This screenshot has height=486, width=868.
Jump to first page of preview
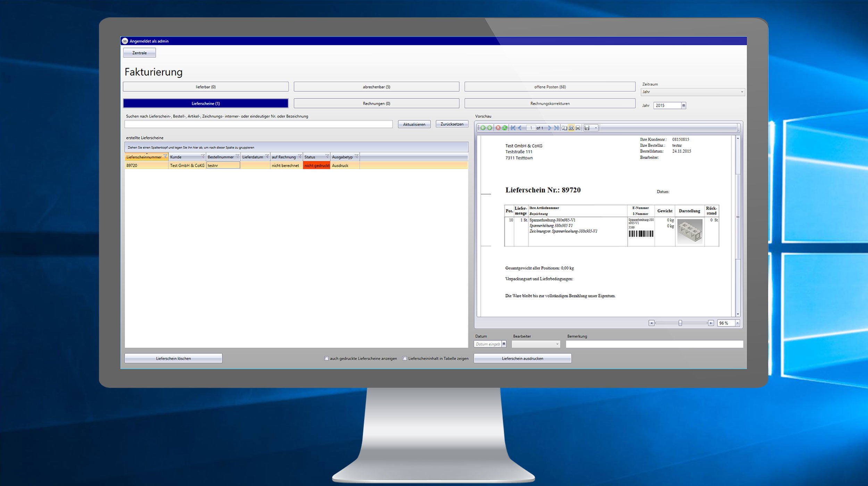pos(513,128)
